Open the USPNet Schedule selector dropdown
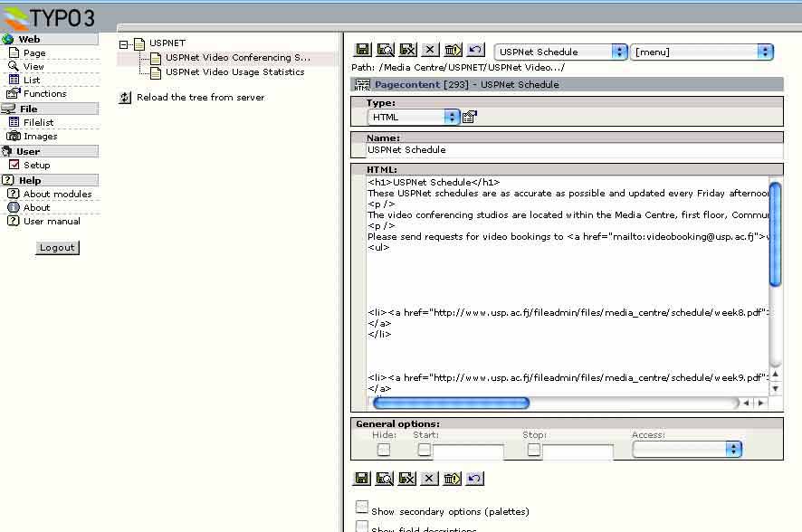Screen dimensions: 802x532 pyautogui.click(x=560, y=52)
